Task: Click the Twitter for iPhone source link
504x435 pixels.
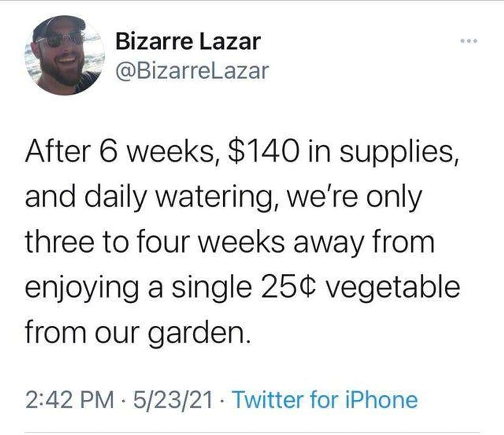Action: 325,400
